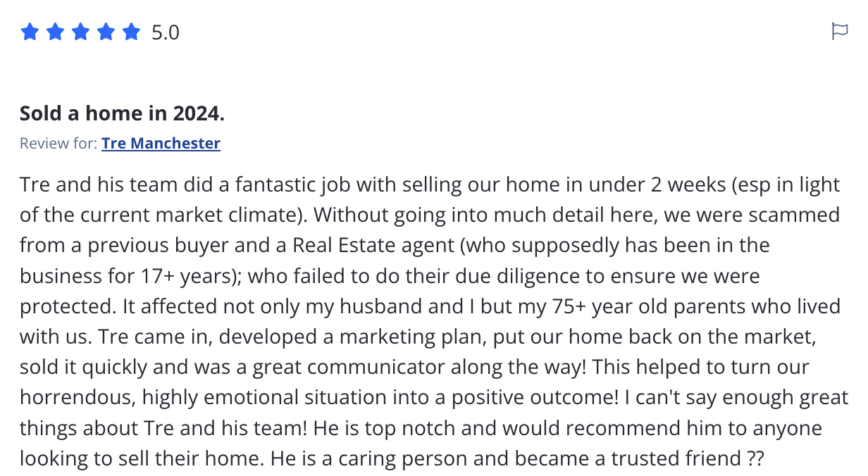The height and width of the screenshot is (476, 868).
Task: Click the "Sold a home in 2024." heading
Action: tap(122, 113)
